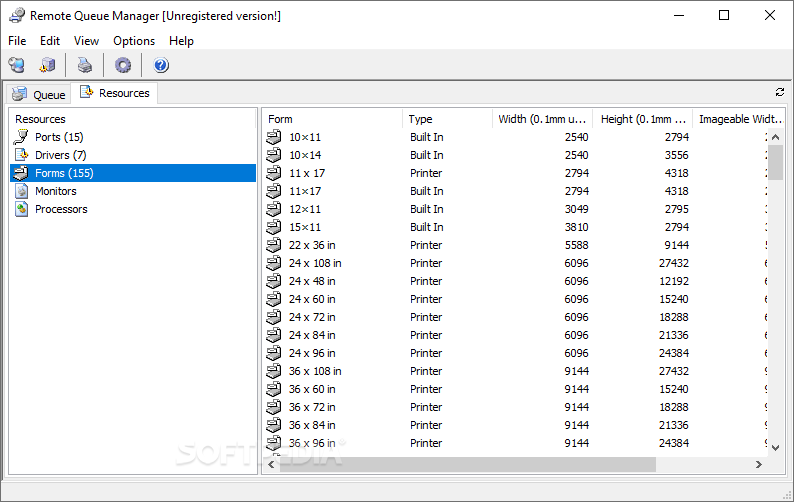
Task: Select Drivers (7) in the resources tree
Action: click(x=60, y=155)
